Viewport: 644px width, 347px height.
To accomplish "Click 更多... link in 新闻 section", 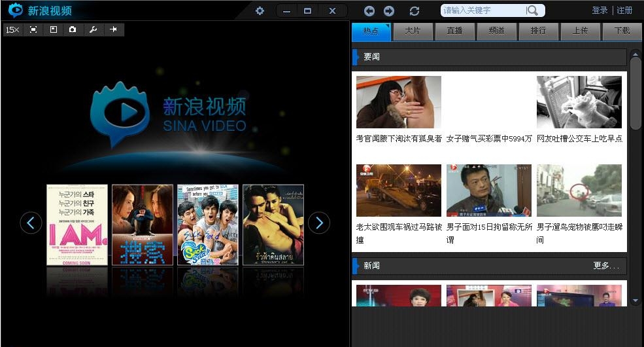I will click(x=606, y=266).
